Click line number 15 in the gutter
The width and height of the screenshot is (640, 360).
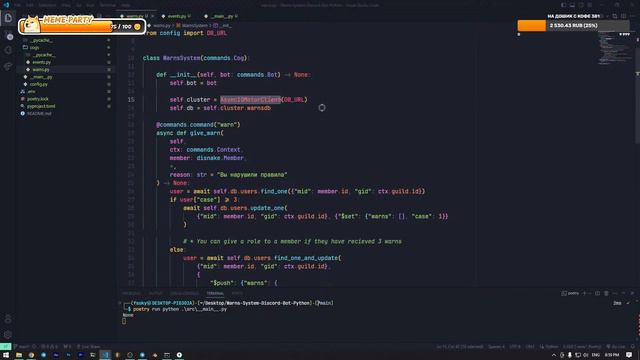coord(131,100)
